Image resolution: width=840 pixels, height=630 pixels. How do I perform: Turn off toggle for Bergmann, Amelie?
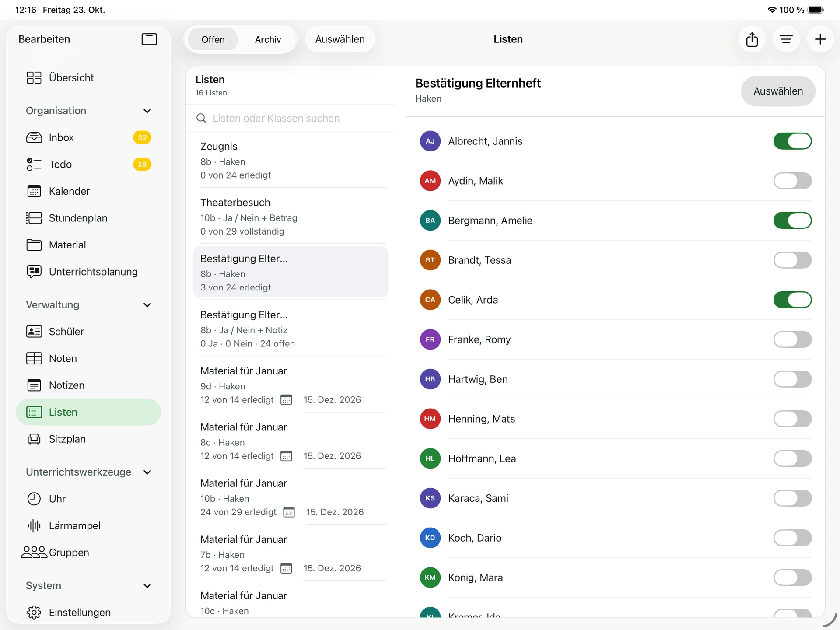click(792, 220)
